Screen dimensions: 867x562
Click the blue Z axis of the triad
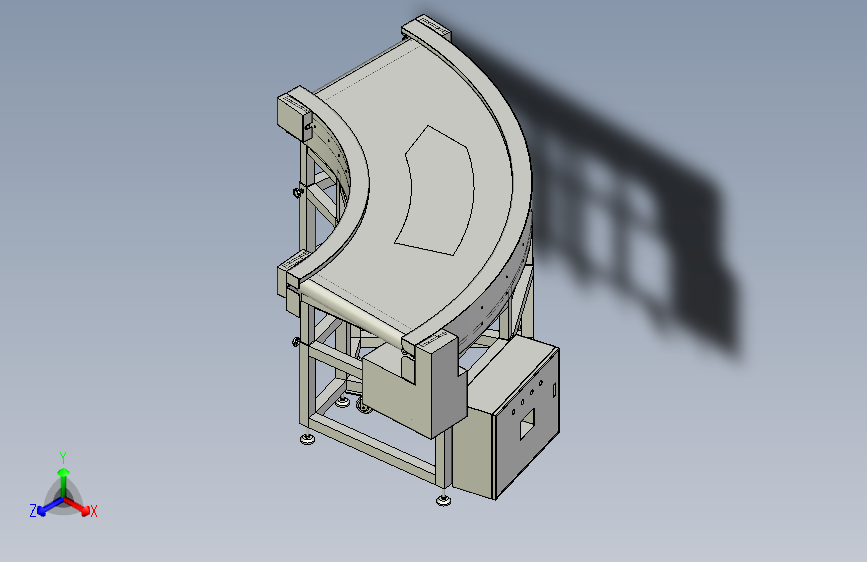tap(50, 506)
